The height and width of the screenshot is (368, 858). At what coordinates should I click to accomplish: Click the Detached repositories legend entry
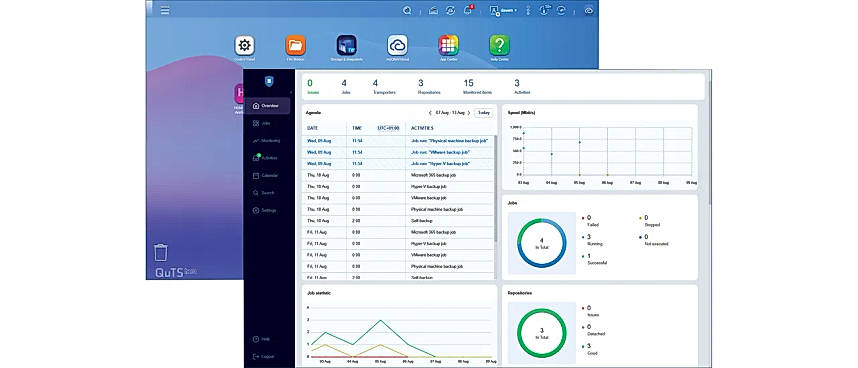tap(595, 330)
